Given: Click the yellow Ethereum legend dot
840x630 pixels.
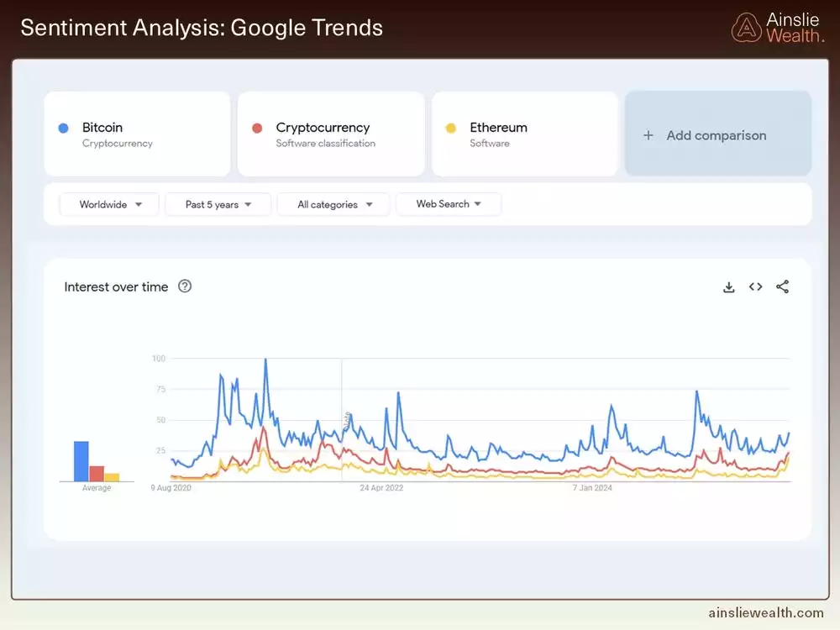Looking at the screenshot, I should (x=451, y=128).
